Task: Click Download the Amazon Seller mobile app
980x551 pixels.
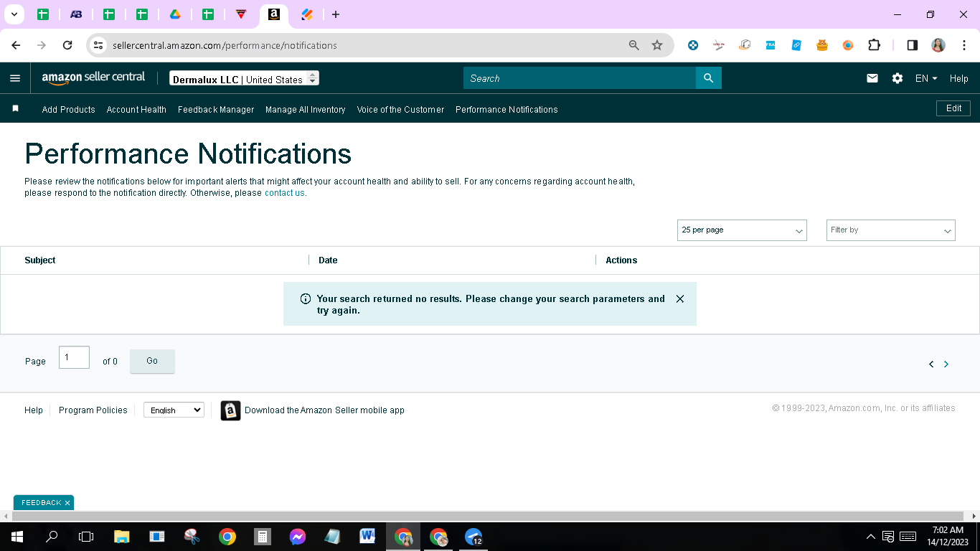Action: (324, 410)
